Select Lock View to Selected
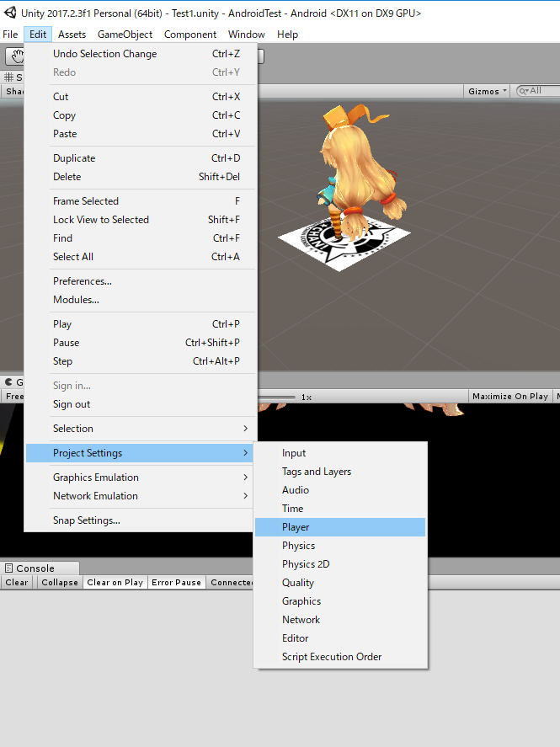Image resolution: width=560 pixels, height=747 pixels. coord(141,220)
